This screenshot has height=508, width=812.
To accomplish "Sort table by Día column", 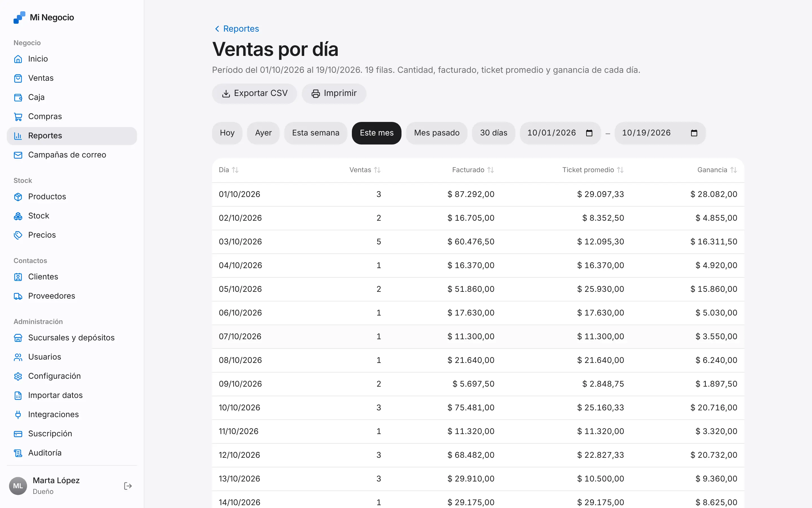I will (x=229, y=170).
